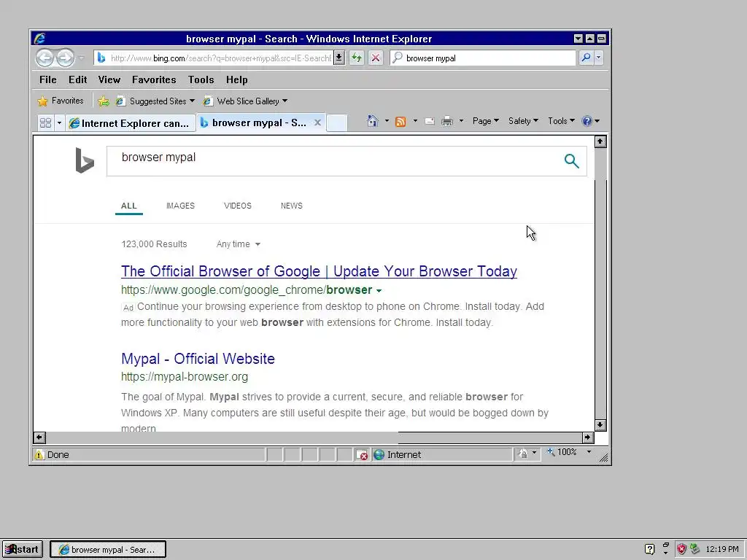Expand the Web Slice Gallery dropdown
Viewport: 747px width, 560px height.
[285, 101]
